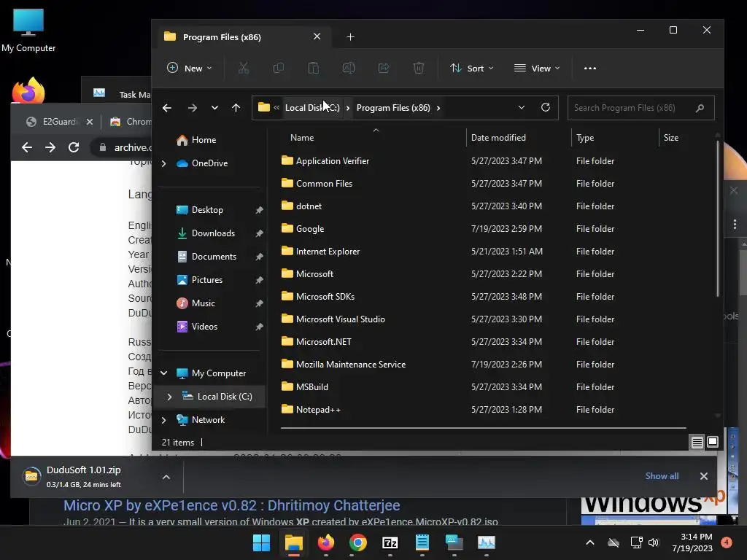Open Task Manager icon on taskbar
747x560 pixels.
487,542
